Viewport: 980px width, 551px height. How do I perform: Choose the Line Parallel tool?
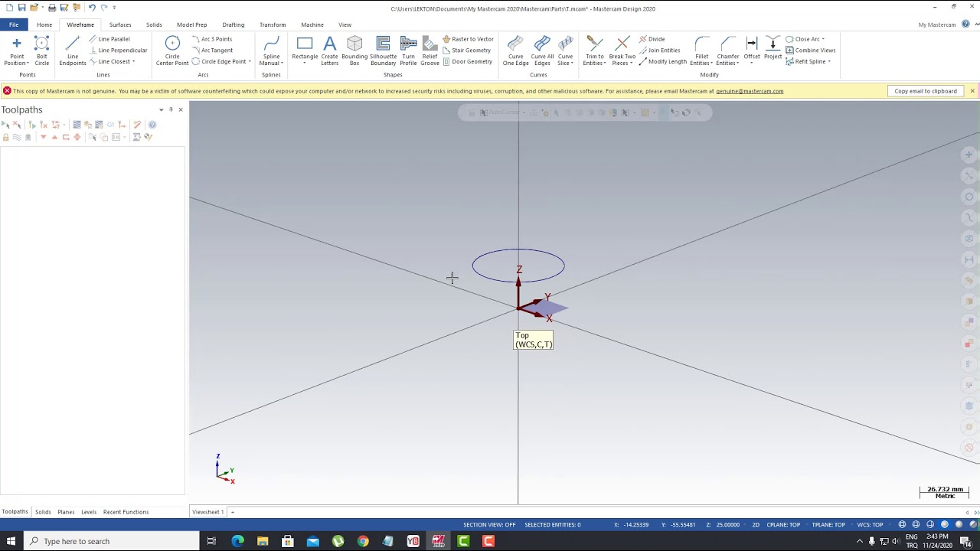(109, 39)
